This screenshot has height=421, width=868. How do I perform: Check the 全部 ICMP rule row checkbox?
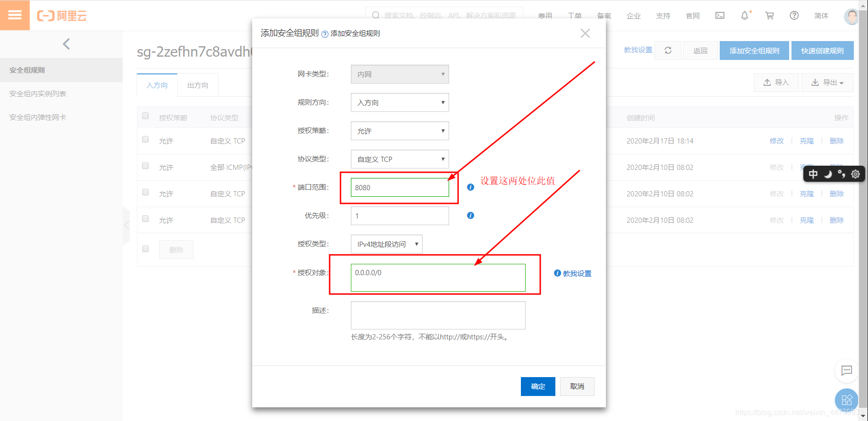click(145, 166)
